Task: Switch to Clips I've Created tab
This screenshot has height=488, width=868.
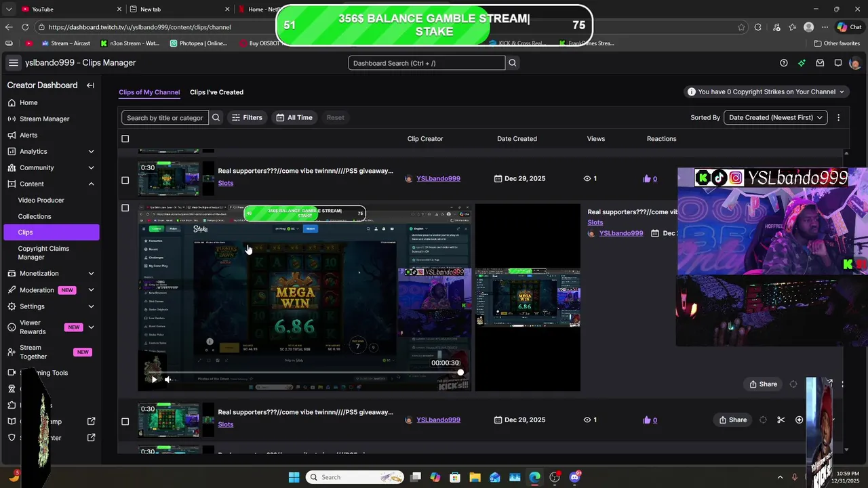Action: [x=216, y=92]
